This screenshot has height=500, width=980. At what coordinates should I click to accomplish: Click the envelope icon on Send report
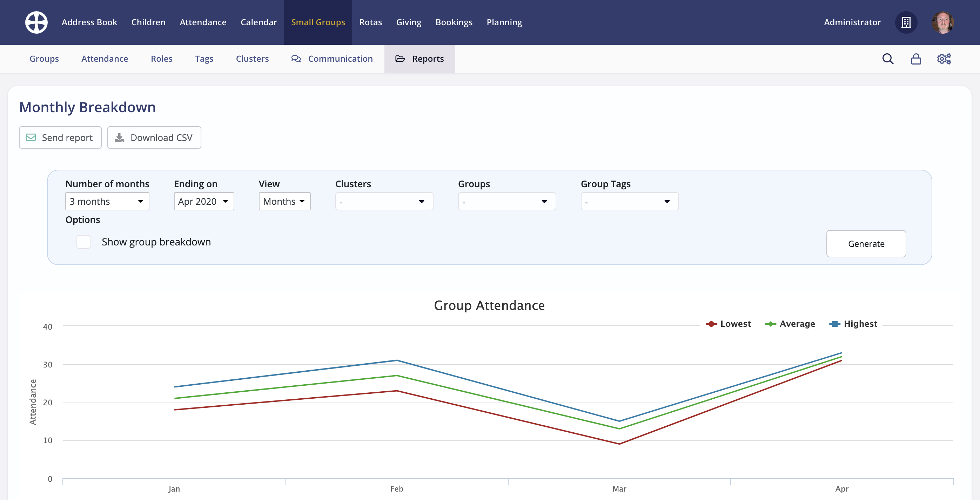pos(31,137)
